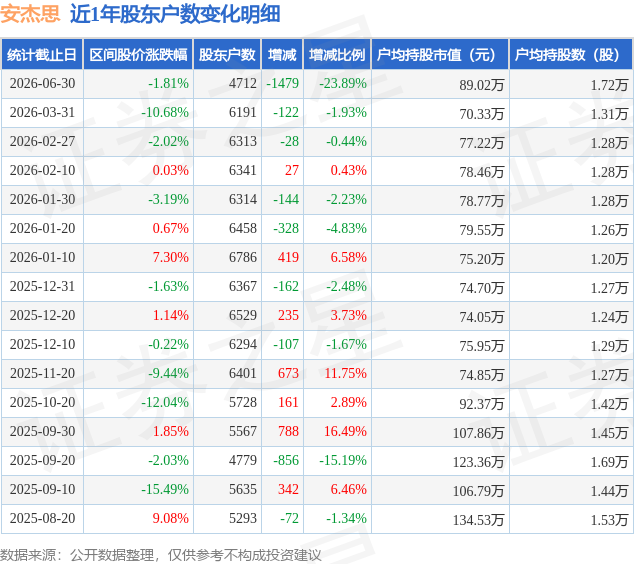Select the 统计截止日 column header
Image resolution: width=634 pixels, height=564 pixels.
coord(42,55)
